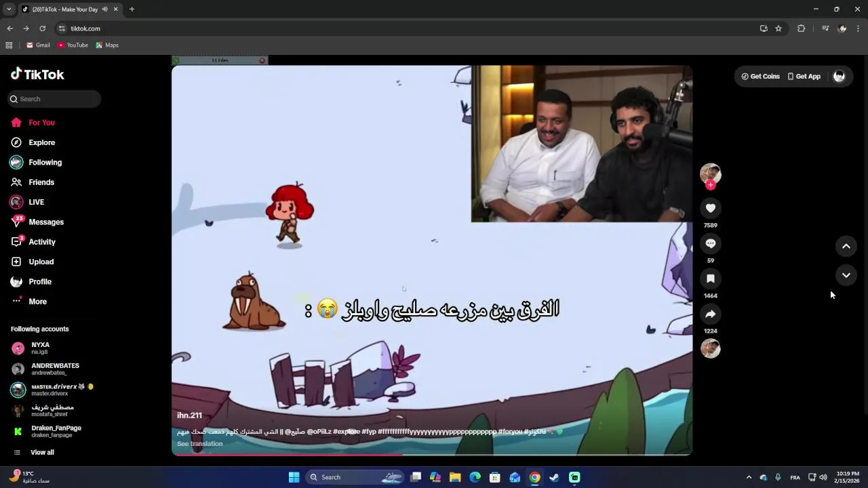The height and width of the screenshot is (488, 868).
Task: Go back in Chrome
Action: pos(9,28)
